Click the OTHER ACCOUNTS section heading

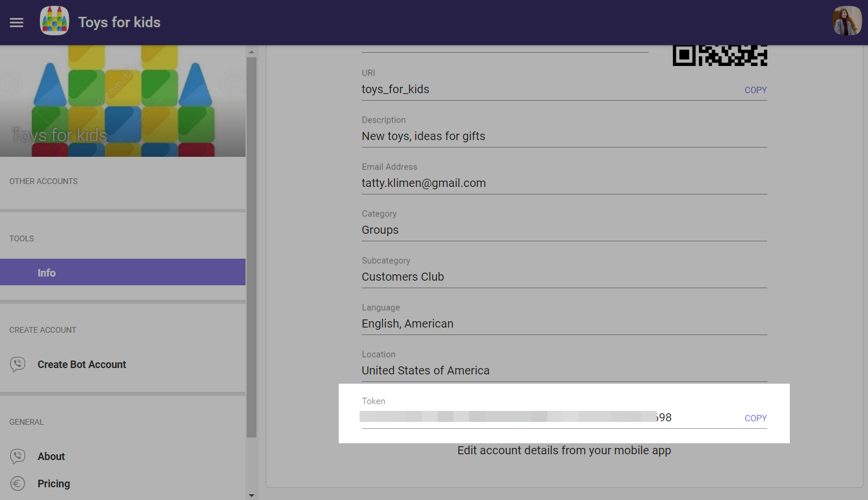click(x=43, y=181)
